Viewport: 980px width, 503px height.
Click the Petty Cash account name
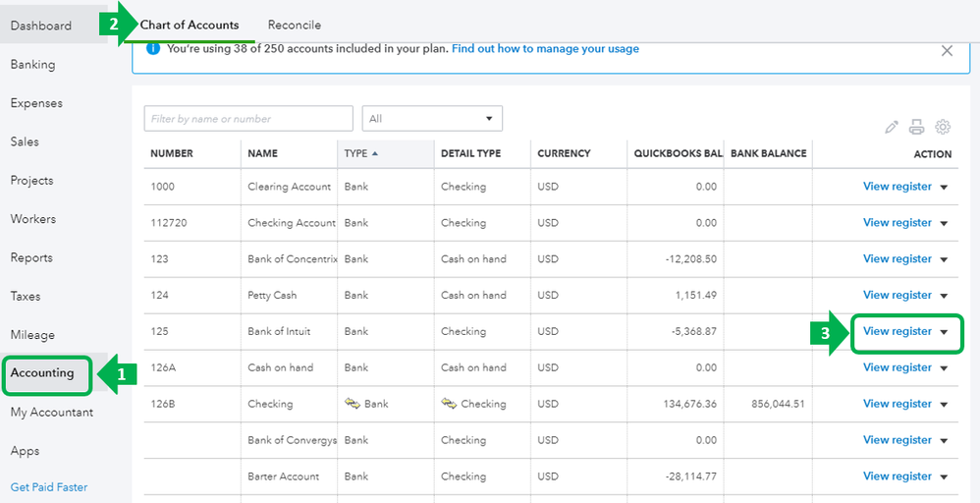pos(273,296)
